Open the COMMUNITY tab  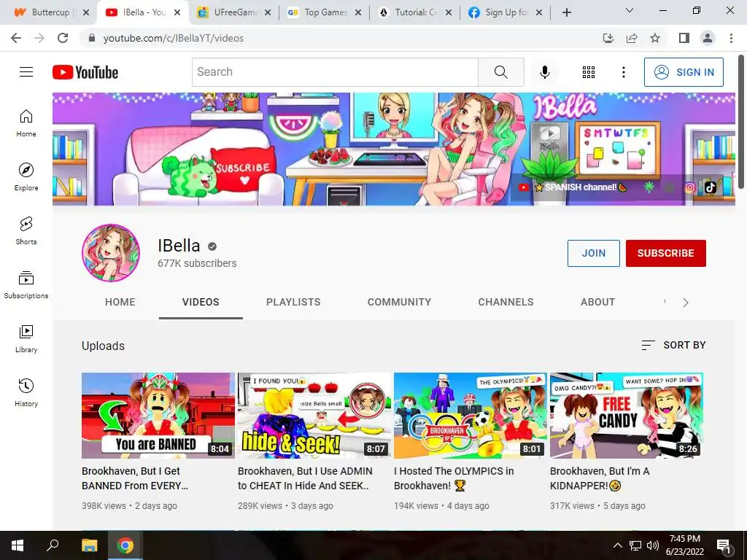399,302
